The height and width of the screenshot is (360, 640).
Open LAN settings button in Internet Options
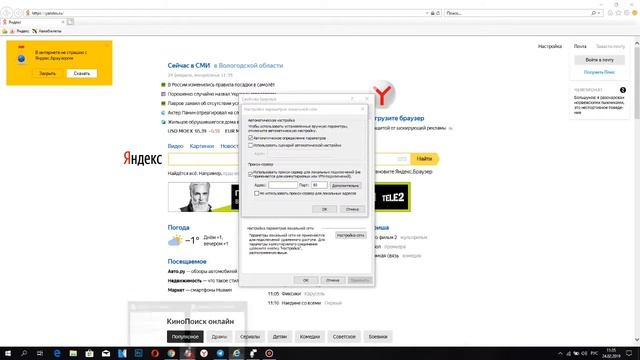[351, 236]
